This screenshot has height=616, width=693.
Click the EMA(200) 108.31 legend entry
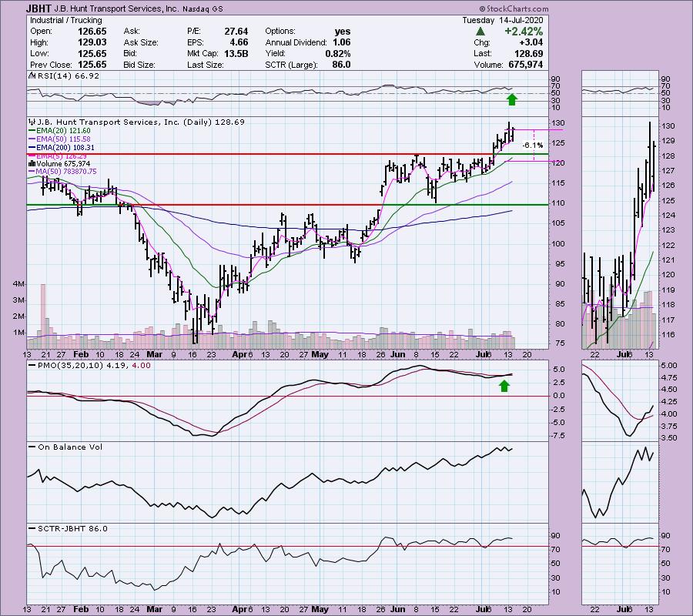tap(62, 148)
